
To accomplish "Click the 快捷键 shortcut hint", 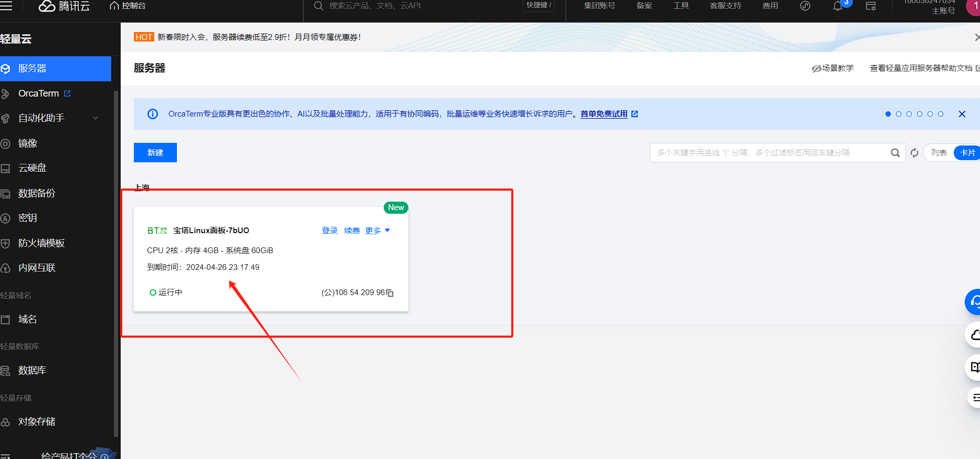I will (x=539, y=5).
